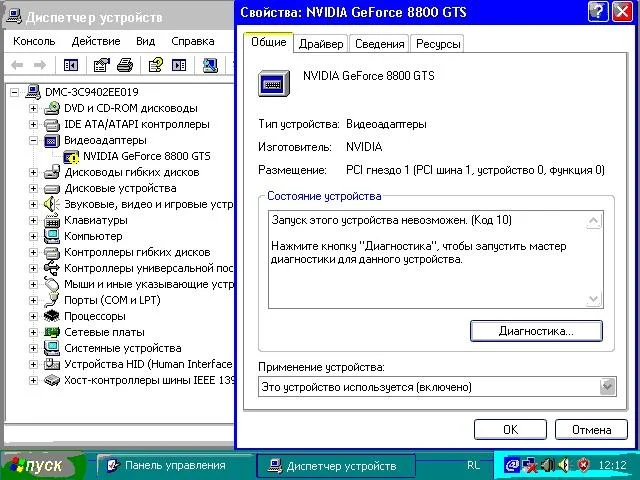Open the пуск Start button
Image resolution: width=640 pixels, height=480 pixels.
coord(42,465)
